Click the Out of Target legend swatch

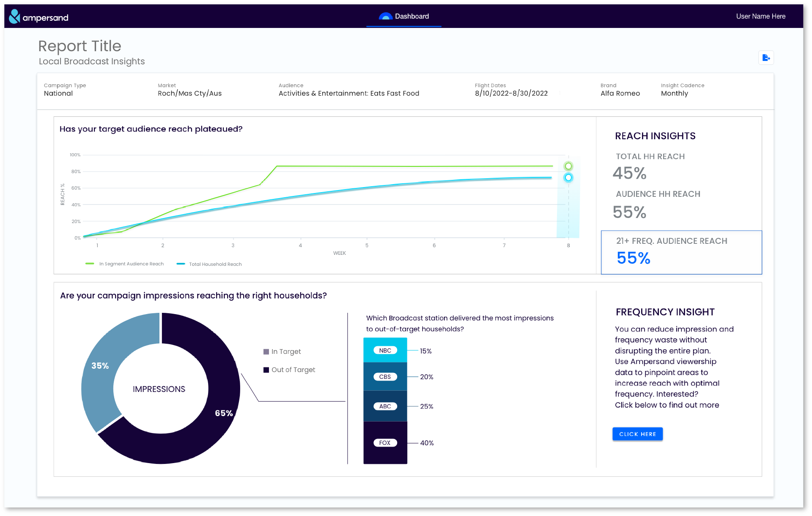pyautogui.click(x=266, y=370)
